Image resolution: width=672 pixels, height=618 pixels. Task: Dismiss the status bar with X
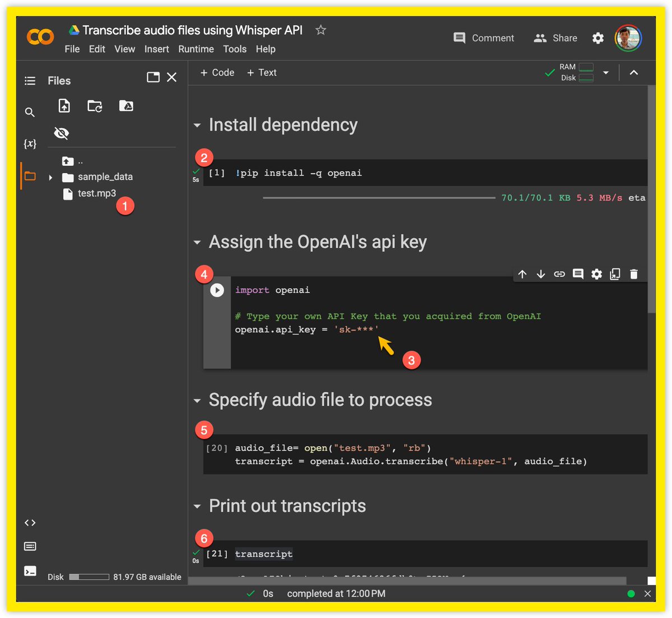click(647, 593)
